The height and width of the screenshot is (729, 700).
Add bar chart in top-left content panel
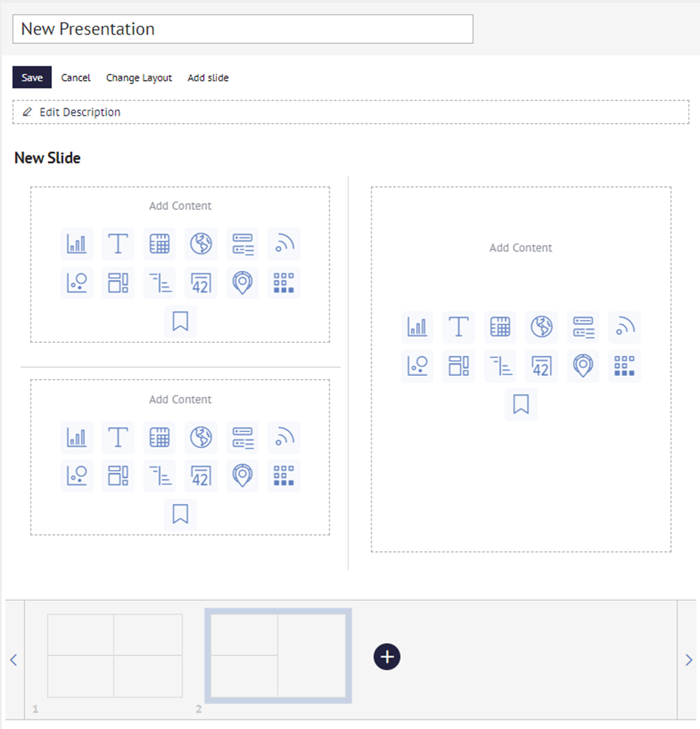click(77, 244)
